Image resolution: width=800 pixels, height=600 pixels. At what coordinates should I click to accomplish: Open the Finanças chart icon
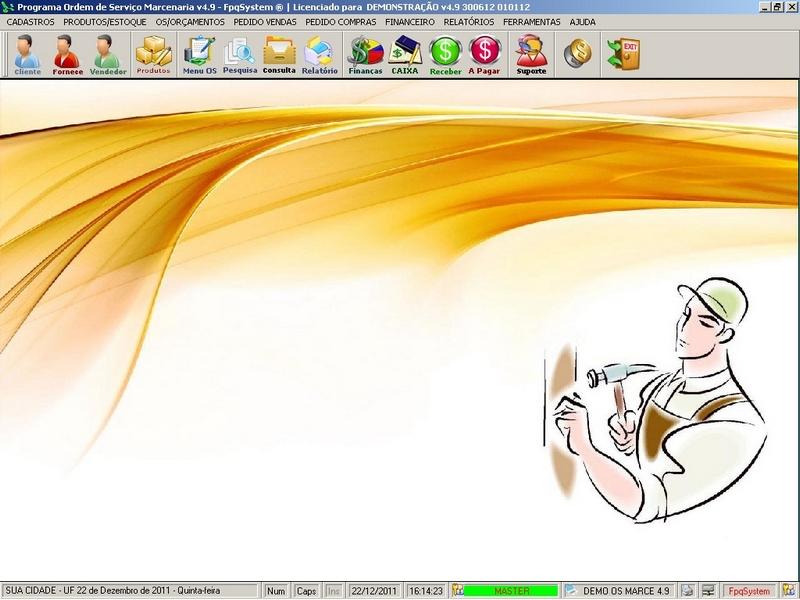365,54
